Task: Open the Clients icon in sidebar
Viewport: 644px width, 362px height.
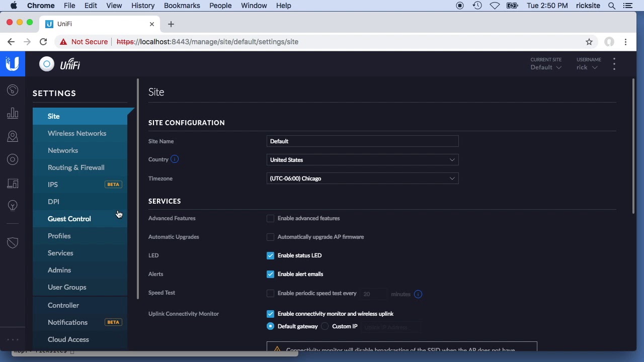Action: [13, 184]
